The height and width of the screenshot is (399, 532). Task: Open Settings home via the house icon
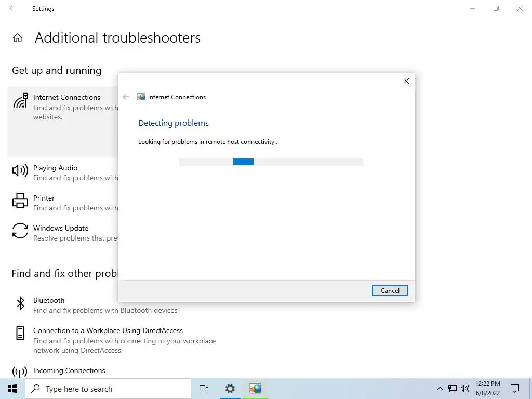18,37
